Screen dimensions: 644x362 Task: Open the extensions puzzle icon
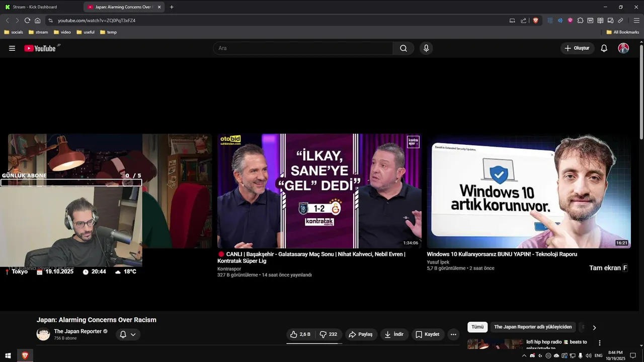tap(580, 21)
